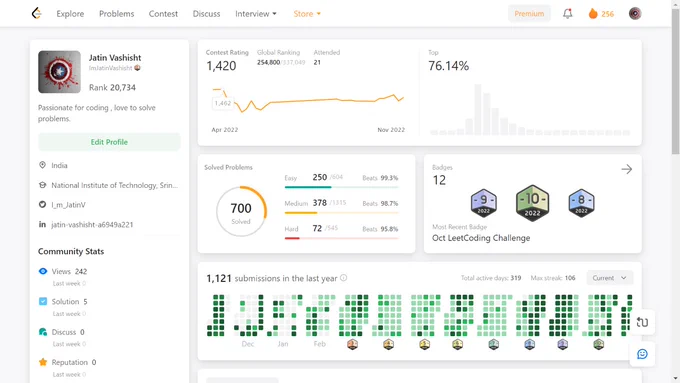This screenshot has width=680, height=383.
Task: Click the Reputation star icon
Action: [x=43, y=362]
